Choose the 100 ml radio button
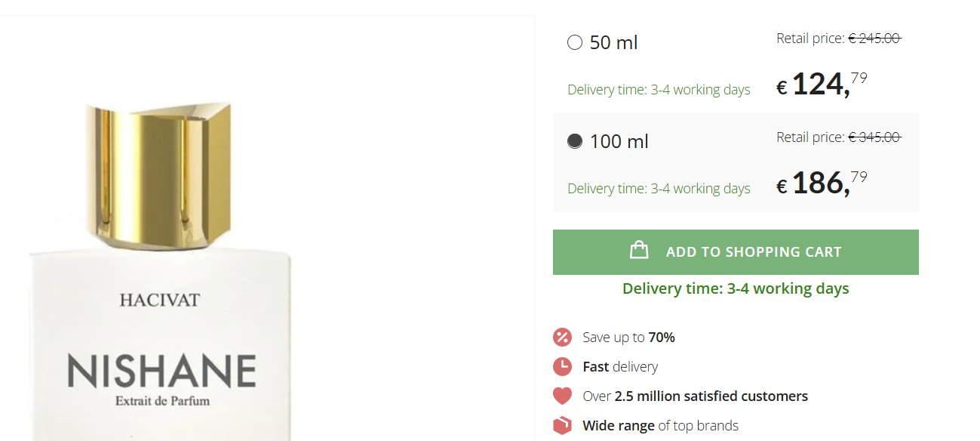Viewport: 980px width, 441px height. 575,141
